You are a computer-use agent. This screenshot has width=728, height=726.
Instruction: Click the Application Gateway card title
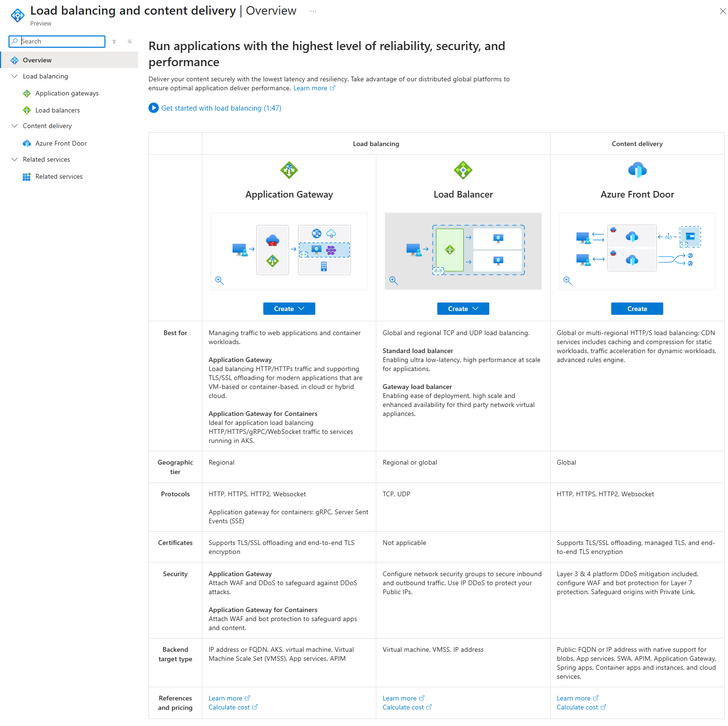click(x=289, y=194)
